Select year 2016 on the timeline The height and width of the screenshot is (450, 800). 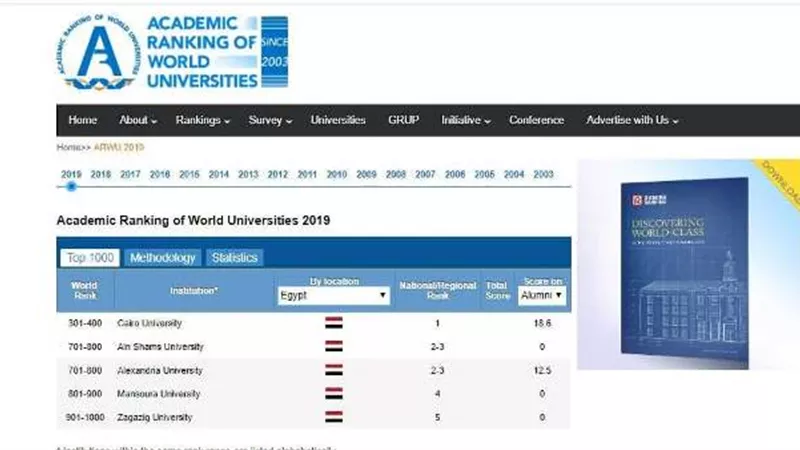160,174
